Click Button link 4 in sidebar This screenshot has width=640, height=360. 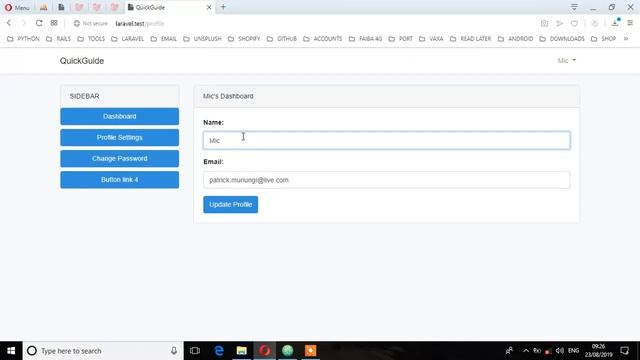(120, 180)
